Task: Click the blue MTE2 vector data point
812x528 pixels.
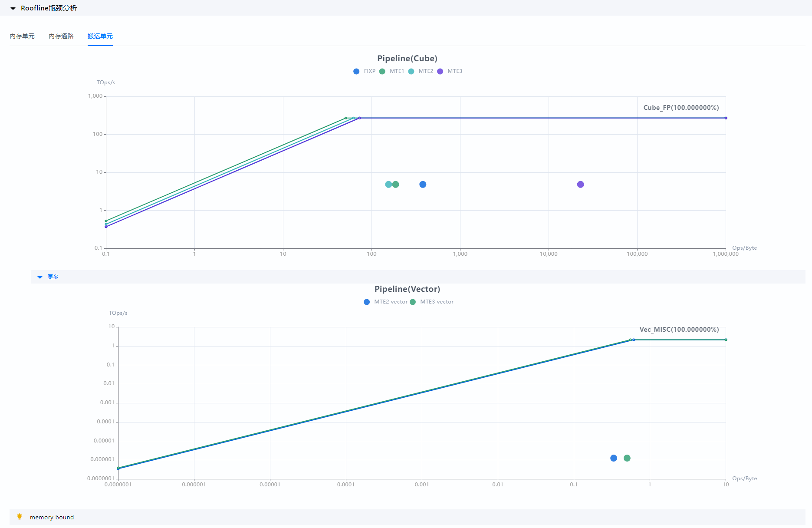Action: (614, 458)
